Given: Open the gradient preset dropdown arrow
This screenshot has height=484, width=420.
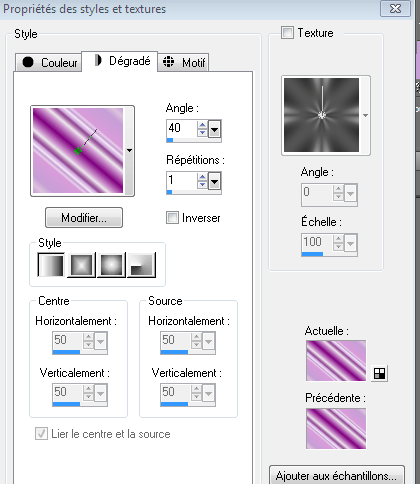Looking at the screenshot, I should pyautogui.click(x=129, y=151).
